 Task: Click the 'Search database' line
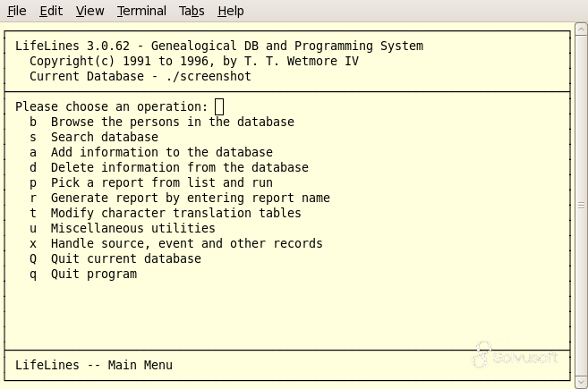tap(105, 137)
